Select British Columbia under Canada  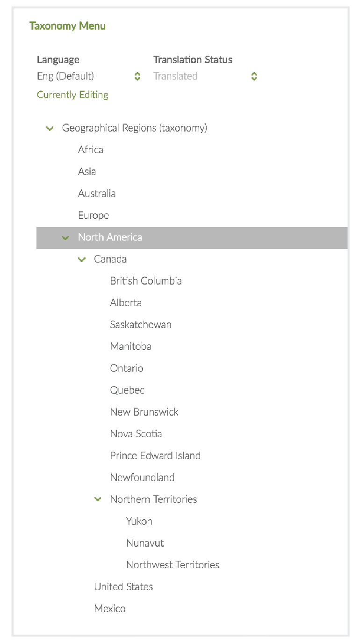(x=146, y=281)
